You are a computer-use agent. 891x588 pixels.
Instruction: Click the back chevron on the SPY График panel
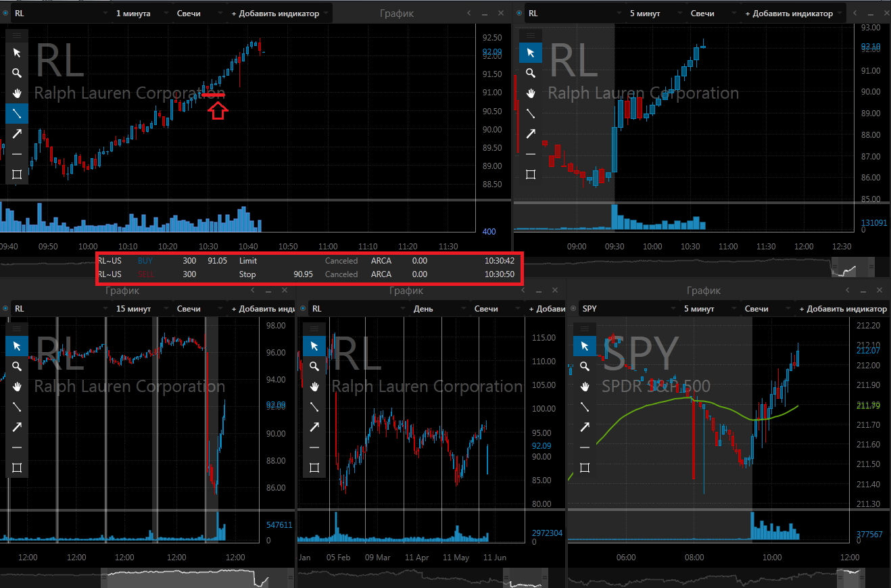click(848, 290)
